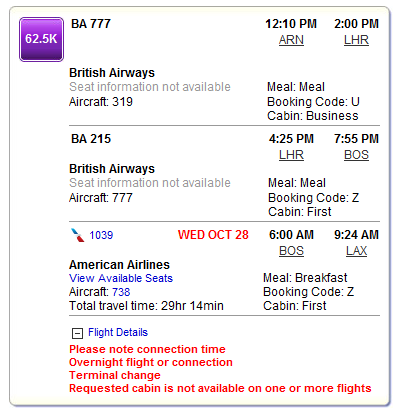
Task: Click the Total travel time text
Action: [146, 306]
